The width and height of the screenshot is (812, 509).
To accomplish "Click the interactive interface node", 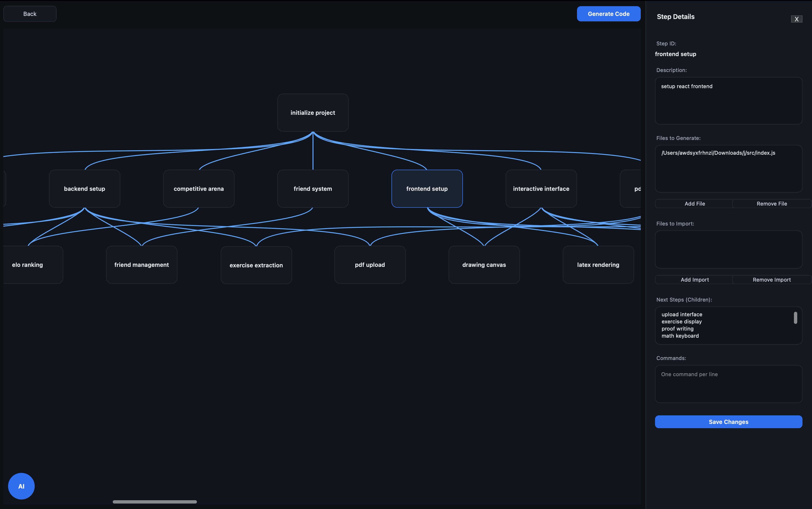I will [541, 188].
